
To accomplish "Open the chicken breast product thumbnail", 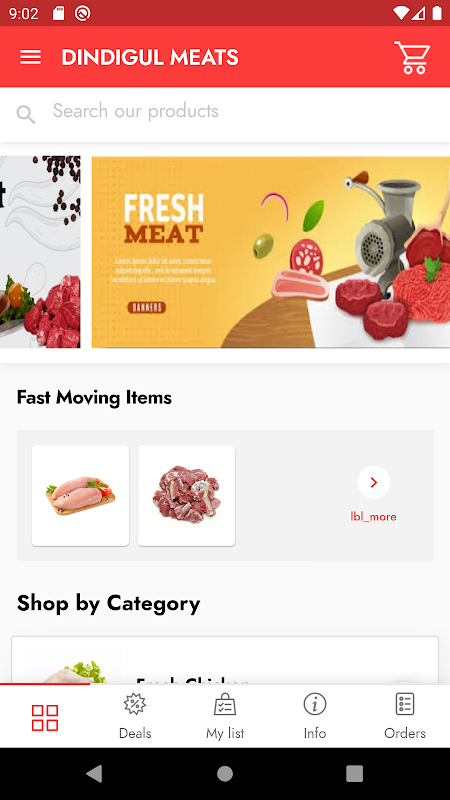I will pyautogui.click(x=81, y=495).
